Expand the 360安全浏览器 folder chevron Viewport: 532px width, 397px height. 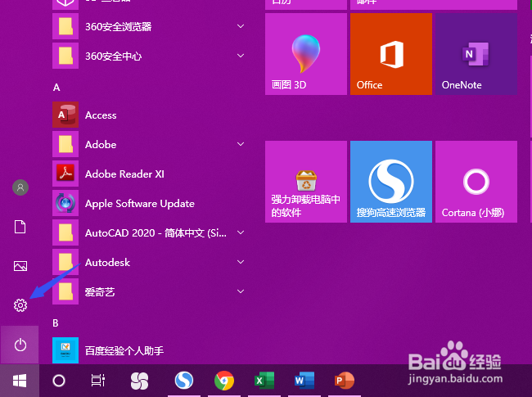[x=241, y=26]
